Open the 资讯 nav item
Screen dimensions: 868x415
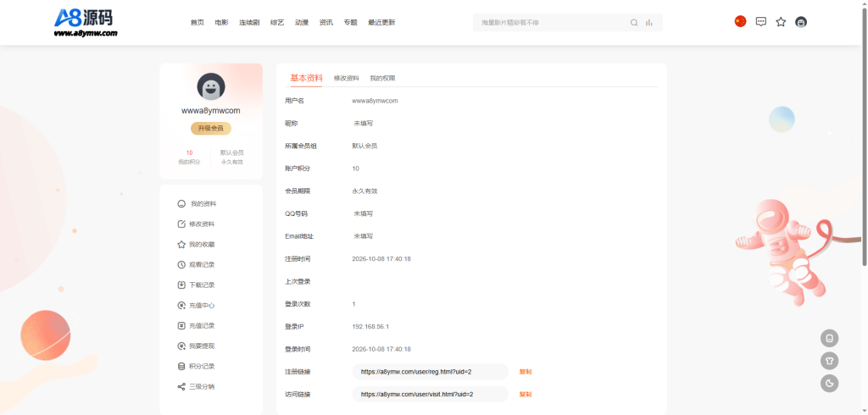click(x=326, y=23)
